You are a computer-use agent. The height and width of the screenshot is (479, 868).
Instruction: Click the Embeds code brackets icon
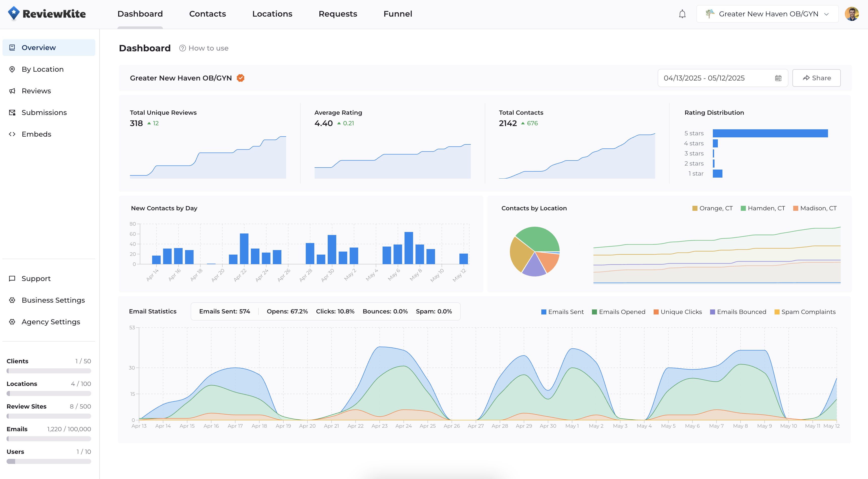coord(12,134)
